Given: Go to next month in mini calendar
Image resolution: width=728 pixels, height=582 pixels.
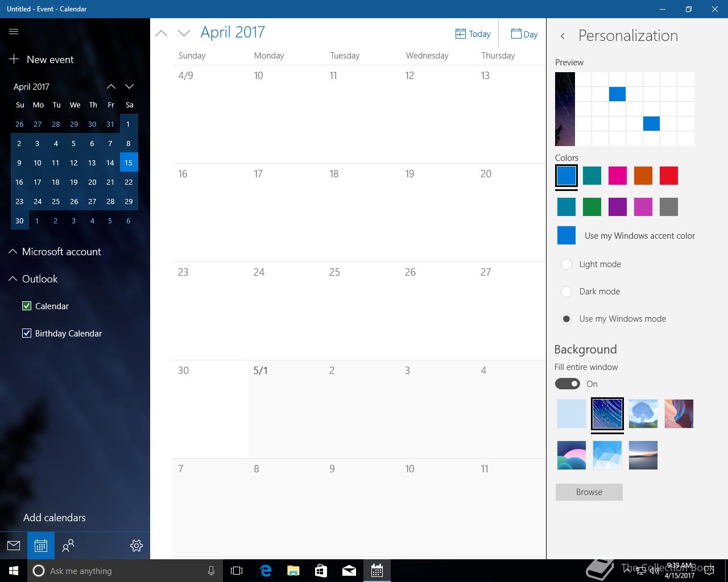Looking at the screenshot, I should point(129,86).
